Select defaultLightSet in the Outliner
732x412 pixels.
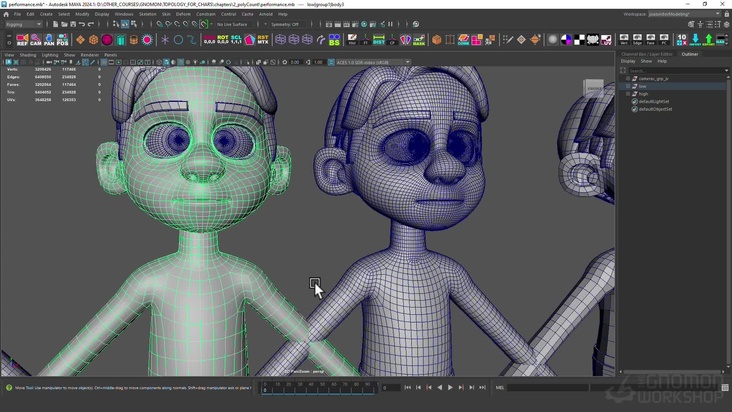[x=654, y=101]
